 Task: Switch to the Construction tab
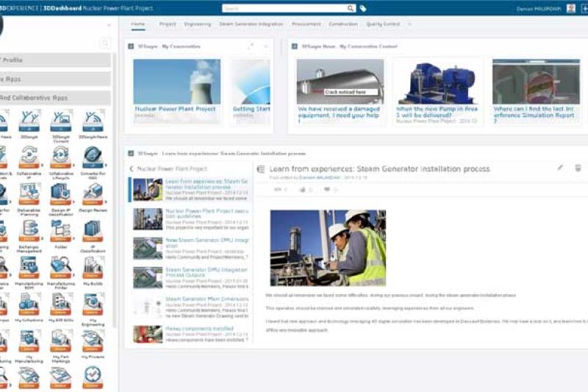pos(343,24)
